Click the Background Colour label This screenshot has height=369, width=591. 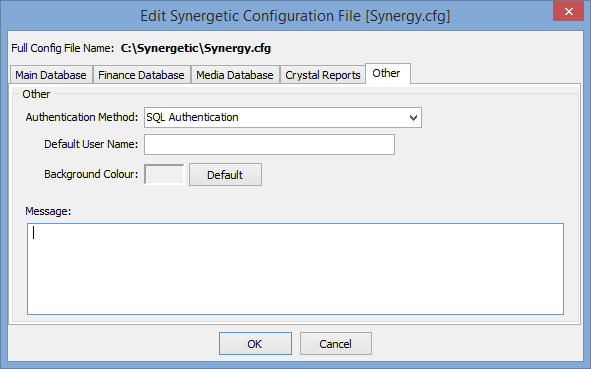pyautogui.click(x=91, y=174)
